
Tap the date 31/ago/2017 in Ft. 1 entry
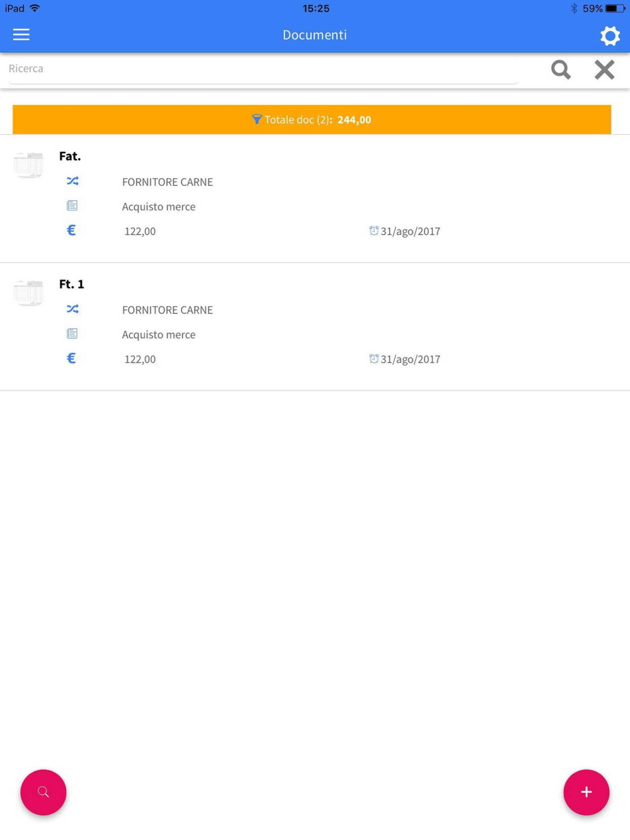pos(410,359)
